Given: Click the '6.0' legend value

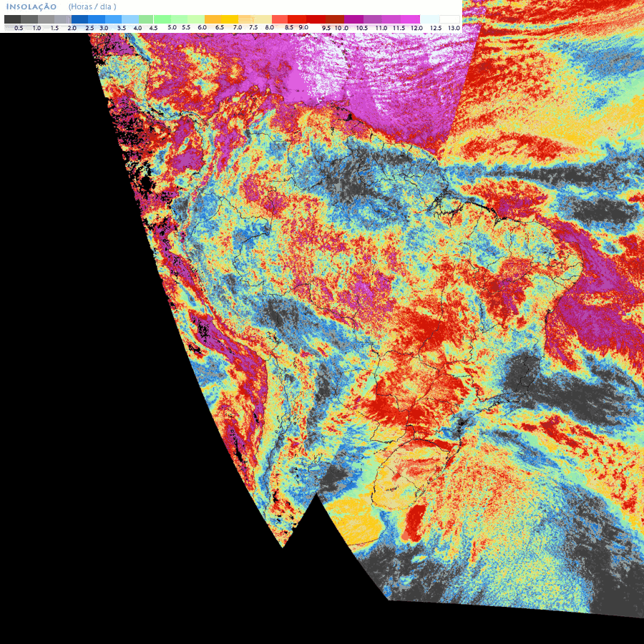Looking at the screenshot, I should pos(202,27).
